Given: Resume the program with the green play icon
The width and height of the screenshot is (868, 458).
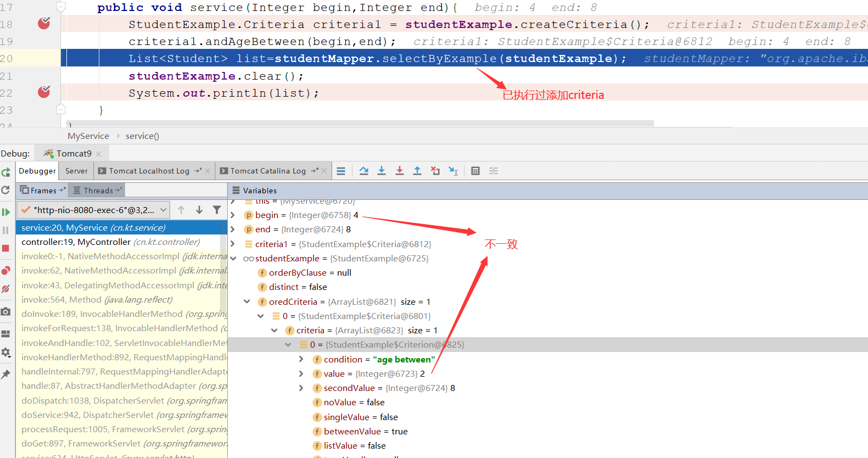Looking at the screenshot, I should (6, 212).
